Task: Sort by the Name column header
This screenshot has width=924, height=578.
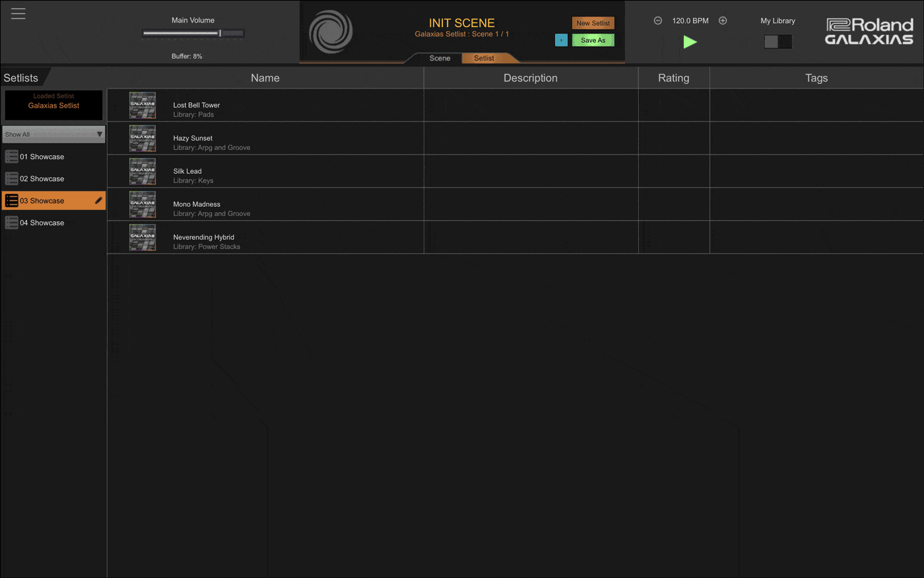Action: (265, 78)
